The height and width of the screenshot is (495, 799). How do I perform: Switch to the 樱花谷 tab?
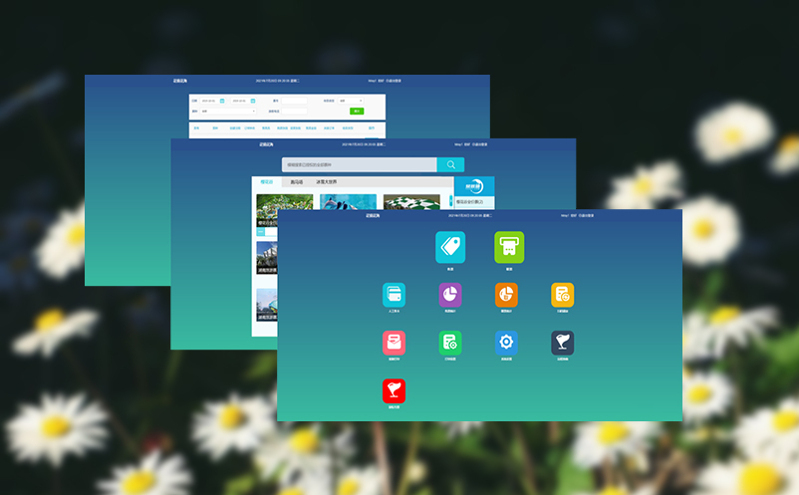(266, 182)
